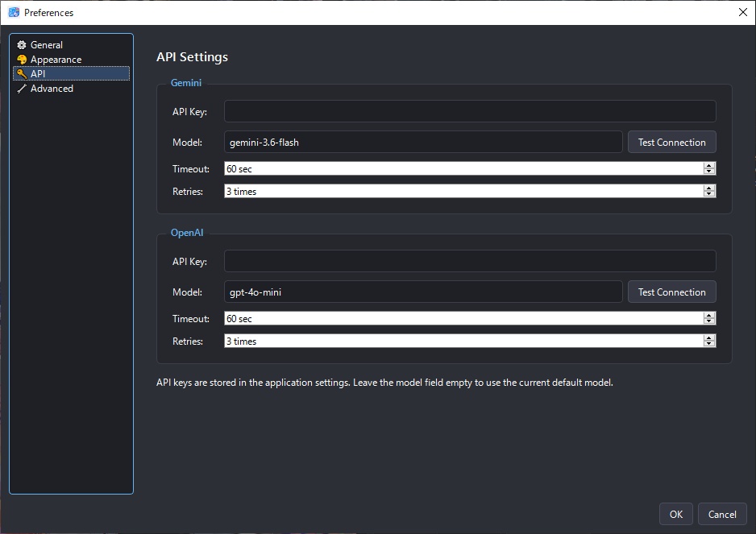Open the General preferences page
The height and width of the screenshot is (534, 756).
72,45
